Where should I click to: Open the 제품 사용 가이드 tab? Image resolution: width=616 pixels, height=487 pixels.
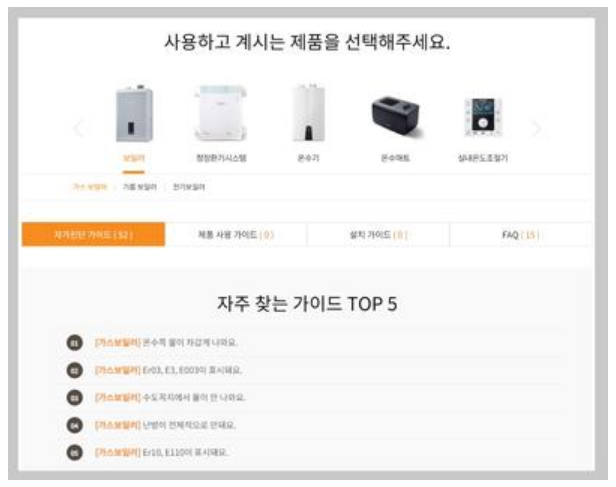pos(236,234)
